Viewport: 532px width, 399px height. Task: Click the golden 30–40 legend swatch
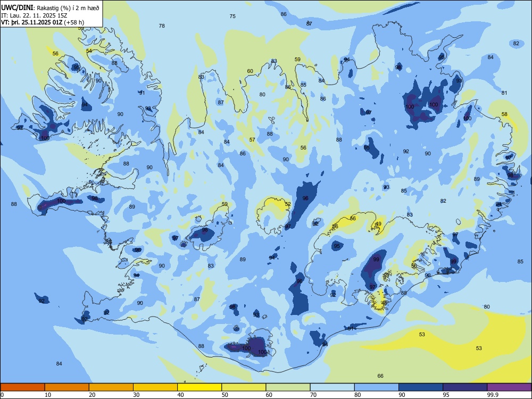click(x=155, y=387)
